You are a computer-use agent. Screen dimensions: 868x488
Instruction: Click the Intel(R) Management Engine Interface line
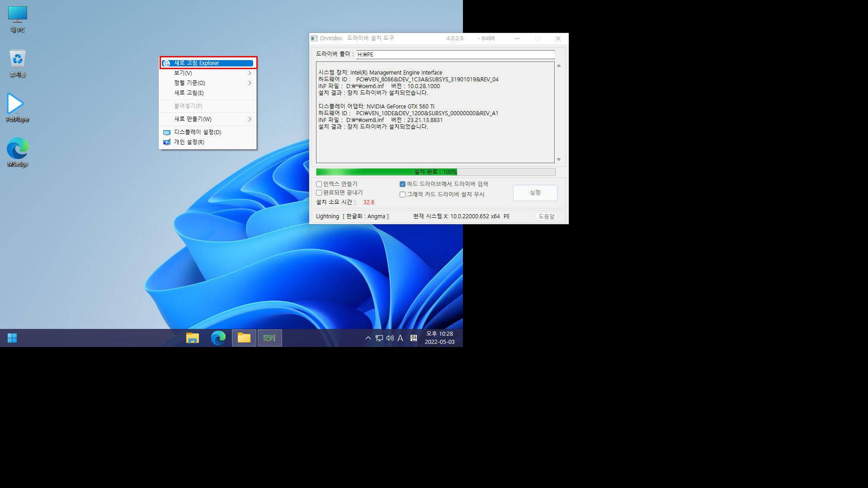point(380,73)
